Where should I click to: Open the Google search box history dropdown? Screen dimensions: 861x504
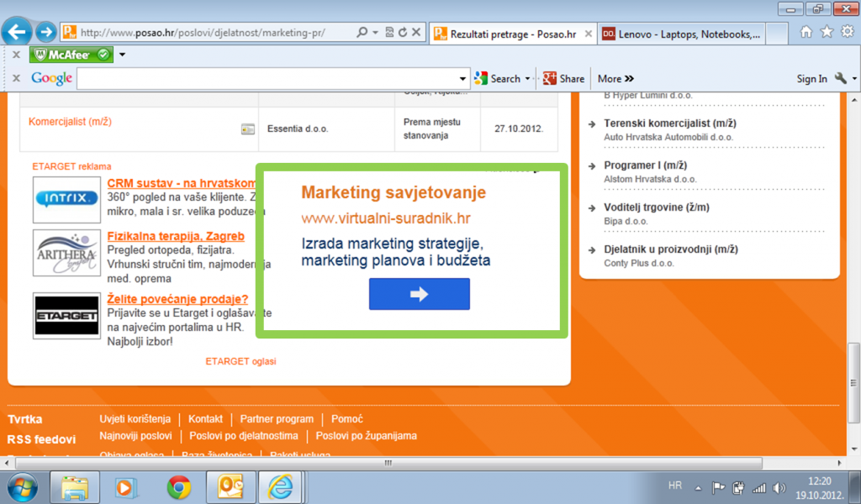click(462, 78)
